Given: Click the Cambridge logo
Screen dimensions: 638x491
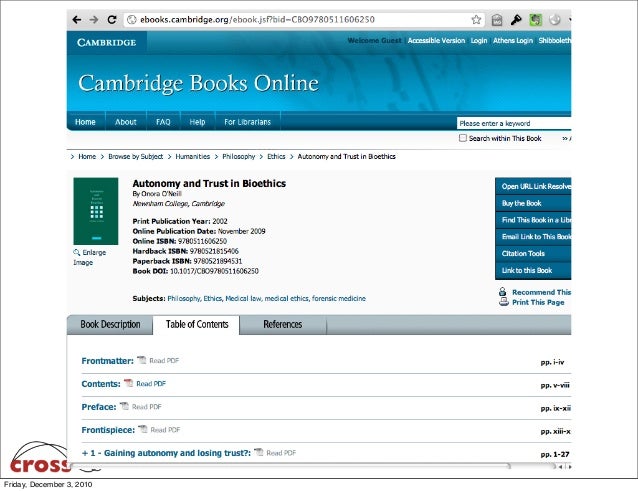Looking at the screenshot, I should 107,42.
